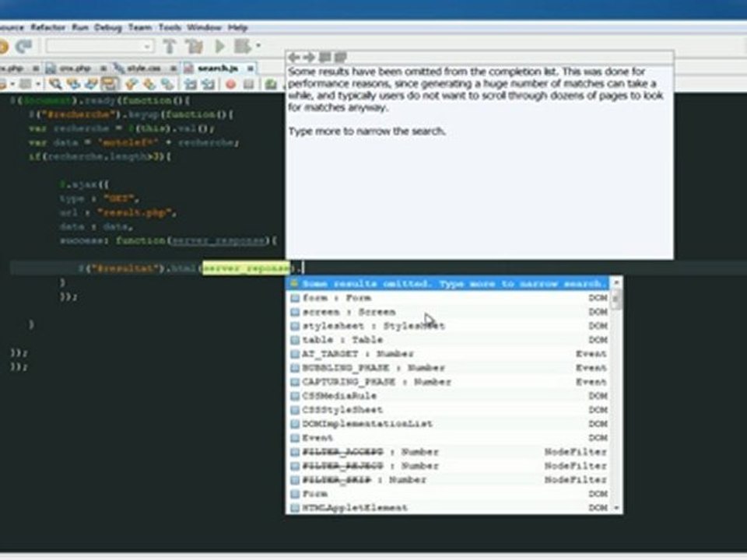747x560 pixels.
Task: Select 'HTMLAppletElement' completion item
Action: 448,508
